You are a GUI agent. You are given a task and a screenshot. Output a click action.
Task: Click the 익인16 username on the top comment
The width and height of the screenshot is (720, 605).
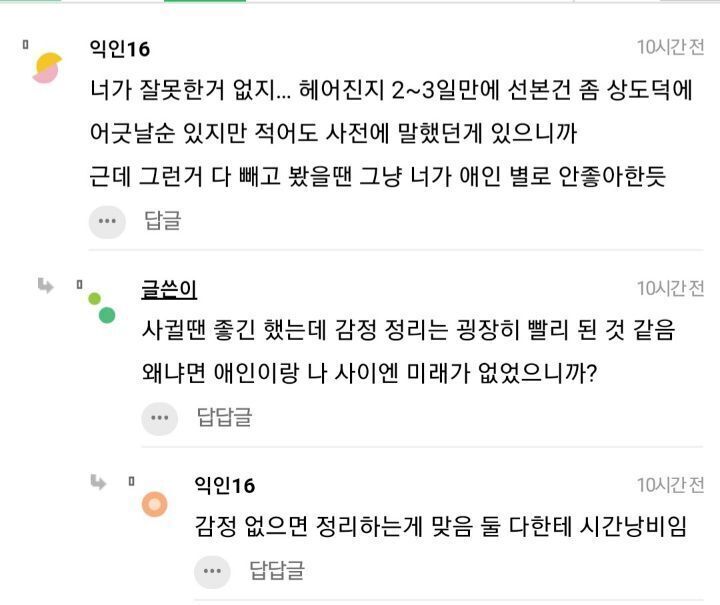[119, 49]
